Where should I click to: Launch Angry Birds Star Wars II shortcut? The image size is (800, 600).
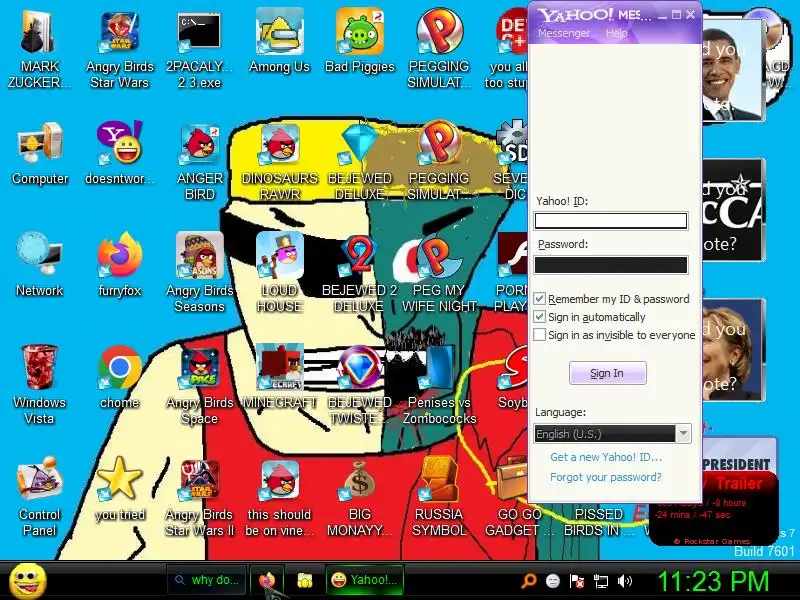pos(199,496)
